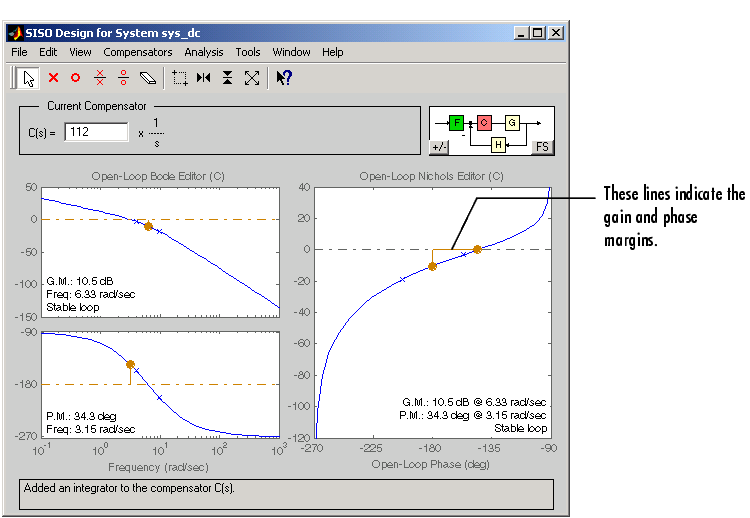Activate the zoom box selection tool

[x=180, y=77]
